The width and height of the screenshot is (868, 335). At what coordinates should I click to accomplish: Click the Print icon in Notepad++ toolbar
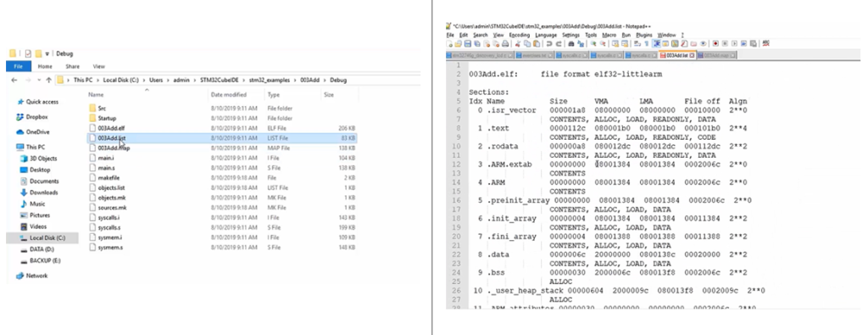(505, 43)
